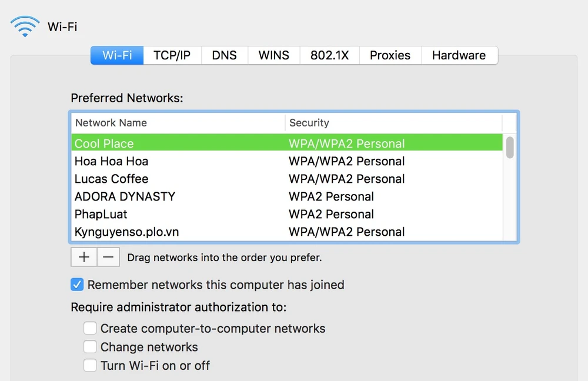
Task: Click the plus button to add network
Action: pyautogui.click(x=83, y=257)
